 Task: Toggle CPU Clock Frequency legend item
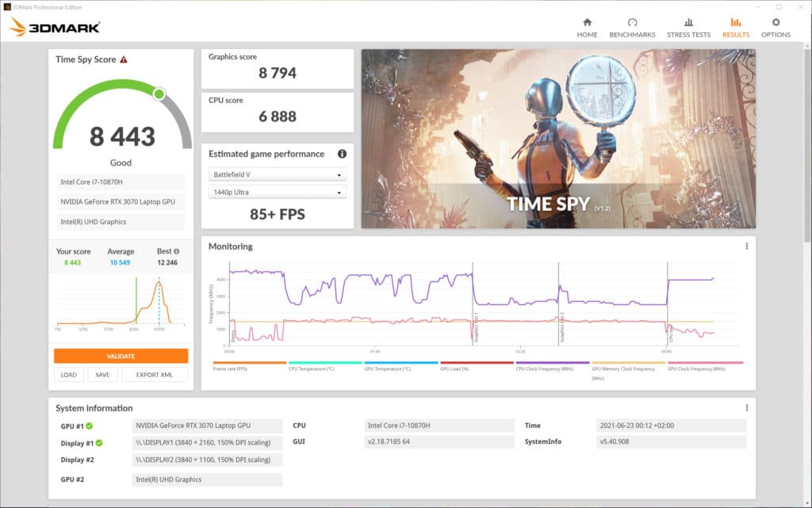tap(553, 366)
